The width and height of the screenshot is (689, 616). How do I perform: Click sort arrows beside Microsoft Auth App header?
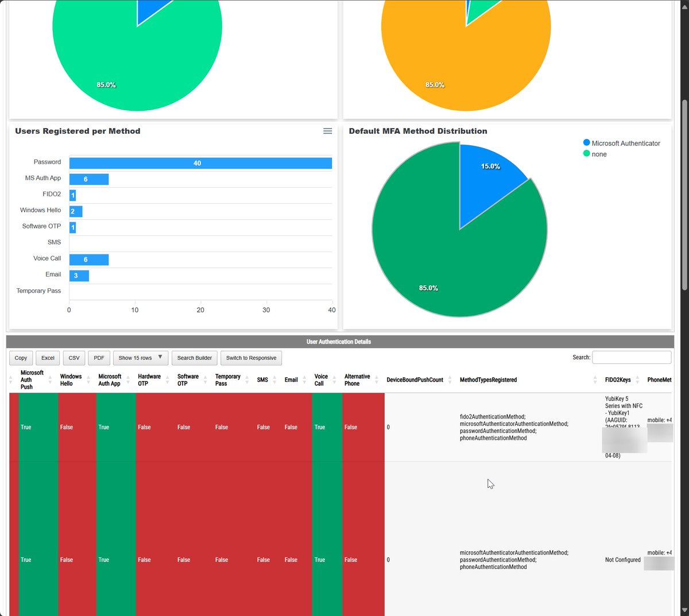(x=128, y=380)
